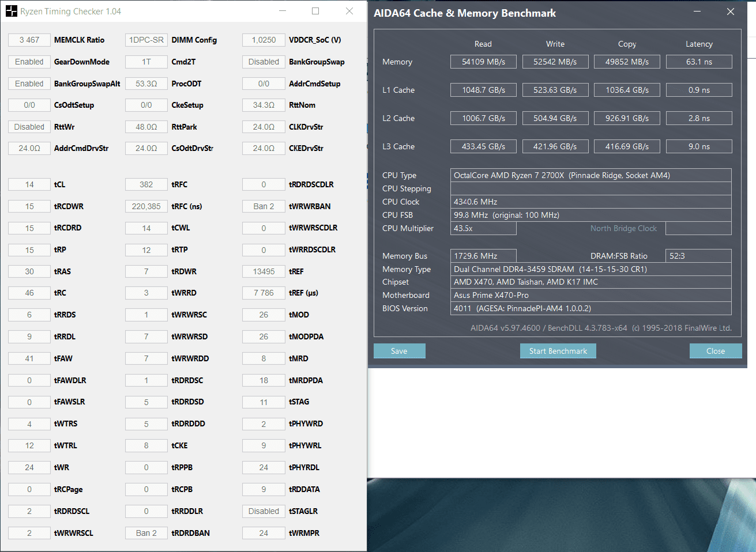Click the tFAW value 41
The width and height of the screenshot is (756, 552).
pos(29,358)
